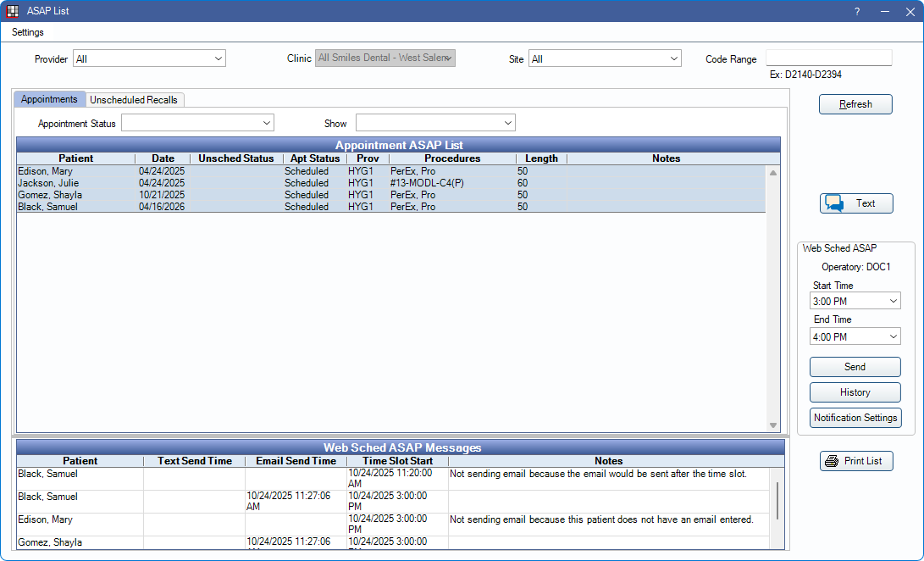Image resolution: width=924 pixels, height=561 pixels.
Task: Open the End Time dropdown
Action: point(855,336)
